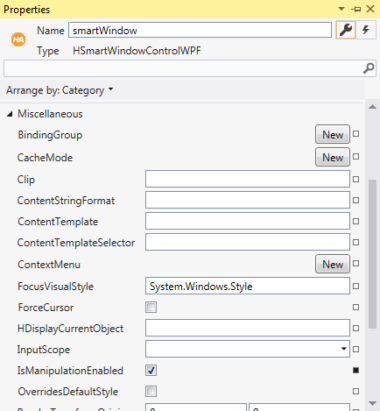Create New BindingGroup
The image size is (380, 411).
click(x=332, y=134)
